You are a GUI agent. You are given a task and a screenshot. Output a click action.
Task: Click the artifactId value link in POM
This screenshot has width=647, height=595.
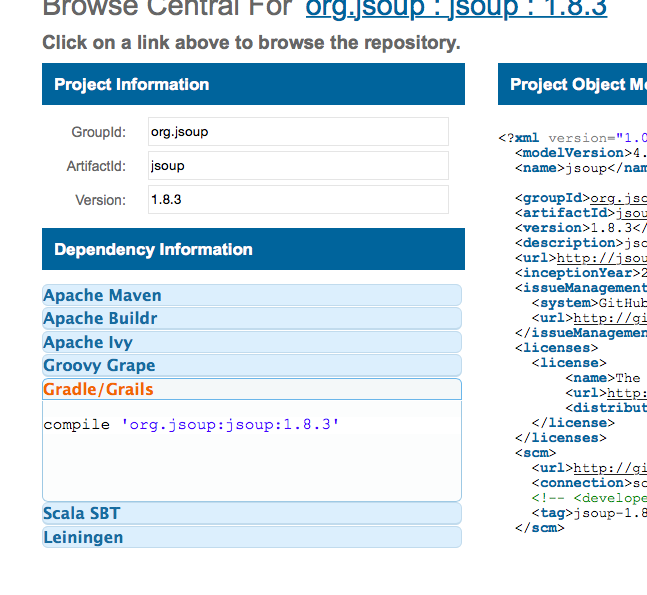click(x=631, y=213)
